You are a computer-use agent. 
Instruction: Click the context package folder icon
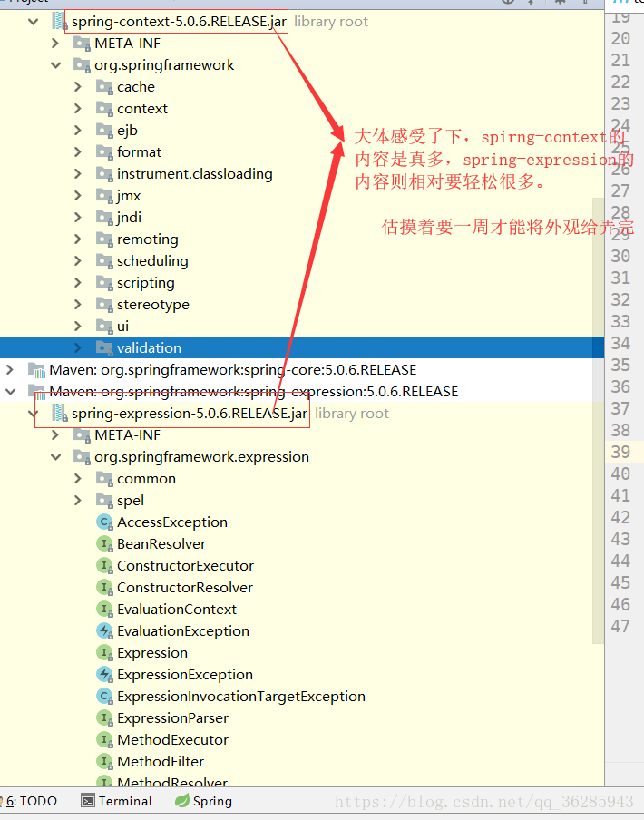pos(104,109)
